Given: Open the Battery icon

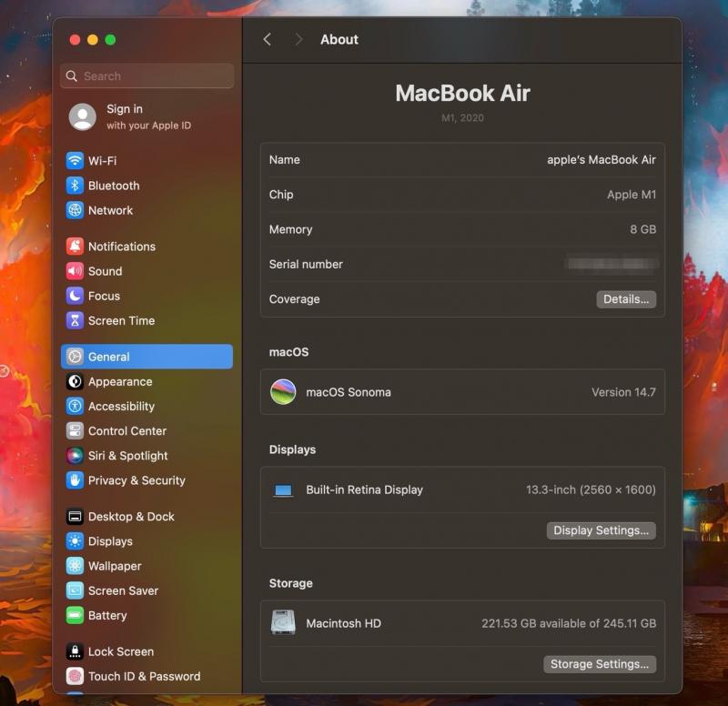Looking at the screenshot, I should click(x=75, y=616).
